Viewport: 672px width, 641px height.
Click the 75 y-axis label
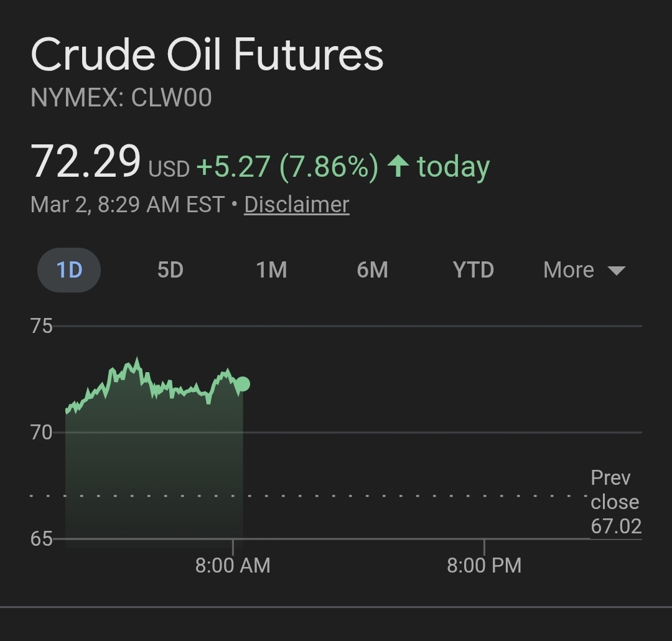(x=42, y=326)
